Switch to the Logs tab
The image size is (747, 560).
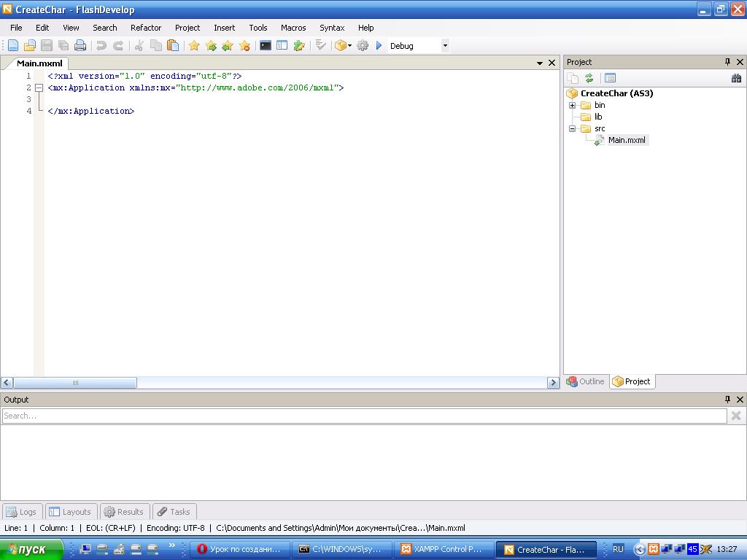[22, 512]
